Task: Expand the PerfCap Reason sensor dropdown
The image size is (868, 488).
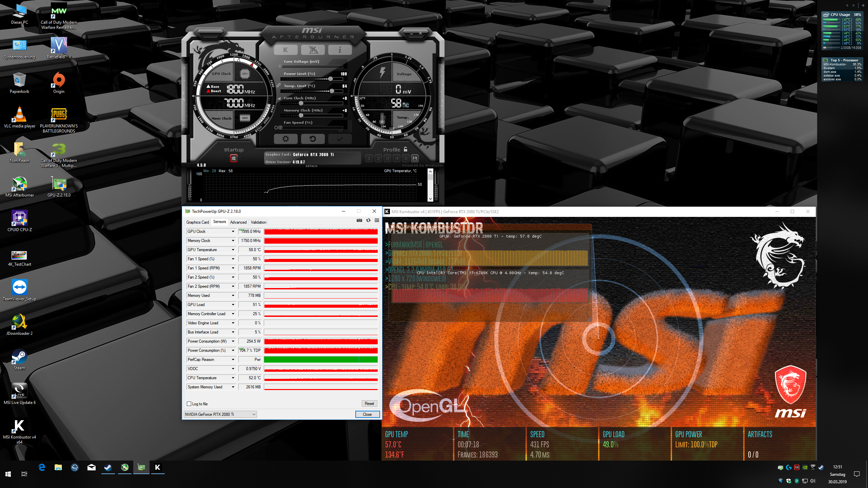Action: tap(233, 360)
